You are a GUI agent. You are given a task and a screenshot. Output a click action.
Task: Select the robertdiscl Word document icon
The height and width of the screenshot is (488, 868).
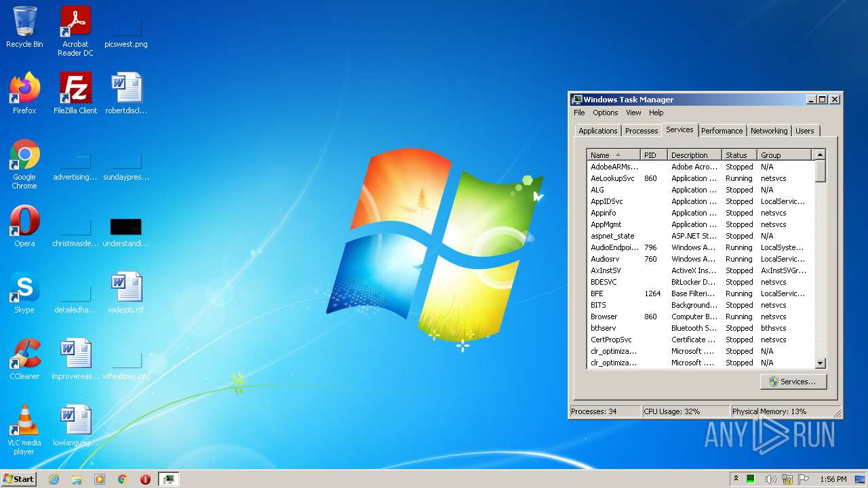[x=126, y=94]
